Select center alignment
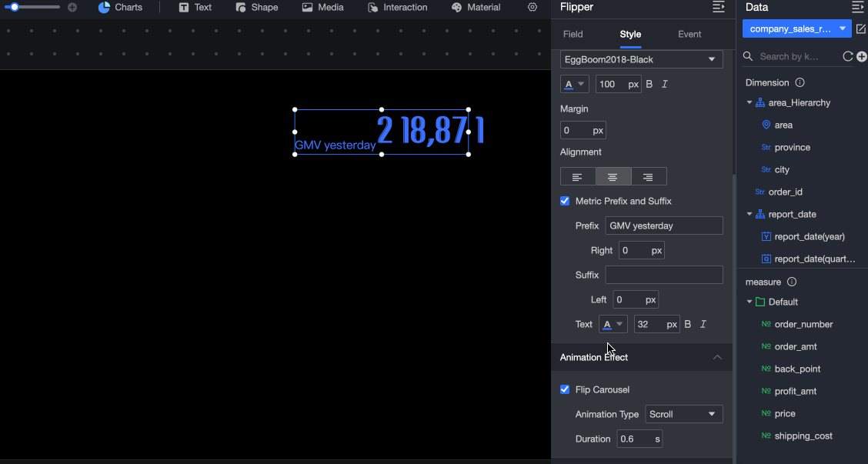 pos(613,177)
